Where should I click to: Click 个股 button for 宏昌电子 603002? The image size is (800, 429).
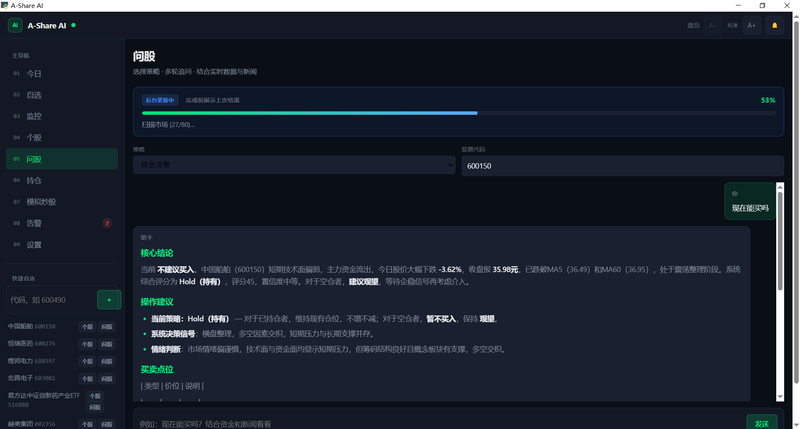tap(87, 379)
